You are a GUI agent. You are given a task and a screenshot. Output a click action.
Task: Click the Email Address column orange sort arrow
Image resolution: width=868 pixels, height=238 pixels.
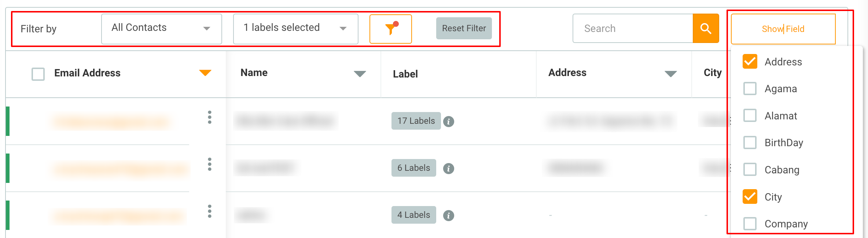(205, 73)
